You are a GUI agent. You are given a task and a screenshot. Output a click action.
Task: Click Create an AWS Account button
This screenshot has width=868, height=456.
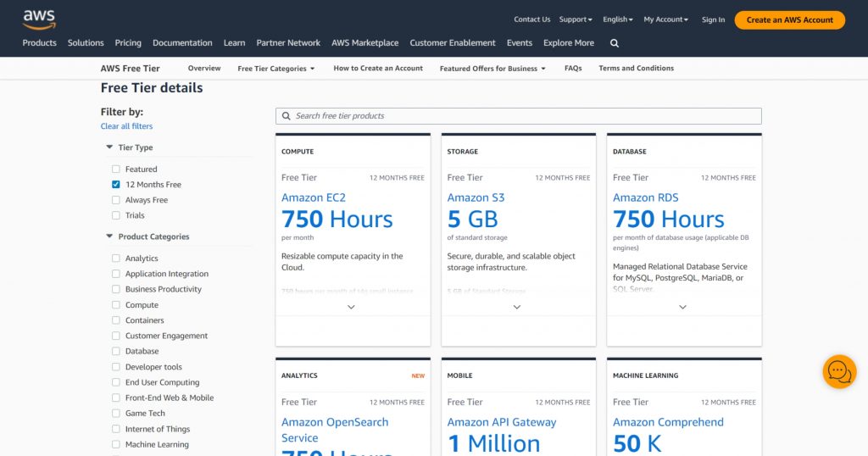tap(789, 20)
